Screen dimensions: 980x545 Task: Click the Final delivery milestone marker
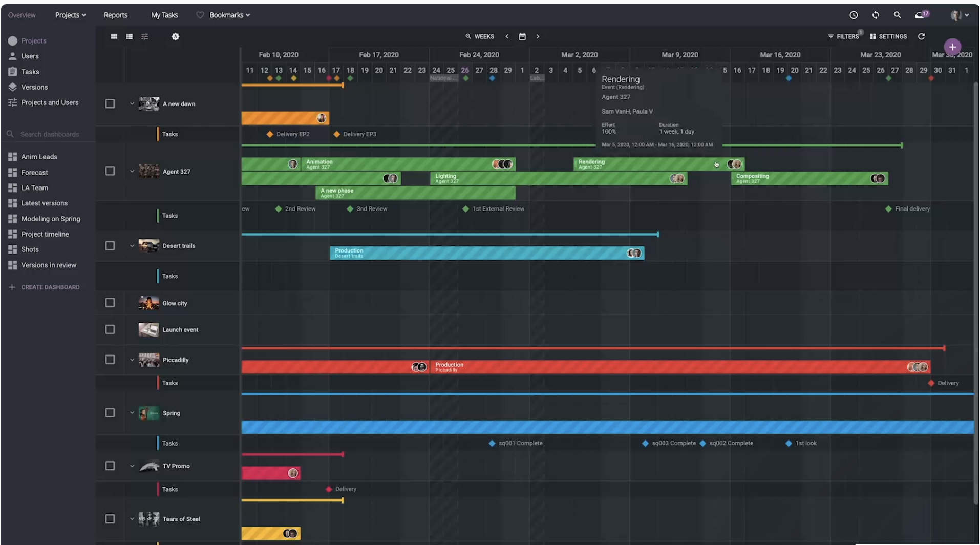pos(888,209)
